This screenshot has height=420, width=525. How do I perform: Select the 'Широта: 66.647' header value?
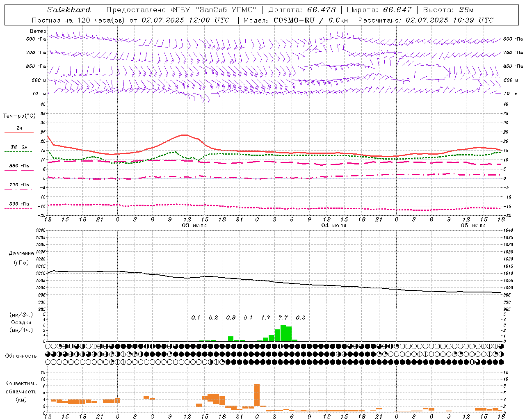click(379, 10)
